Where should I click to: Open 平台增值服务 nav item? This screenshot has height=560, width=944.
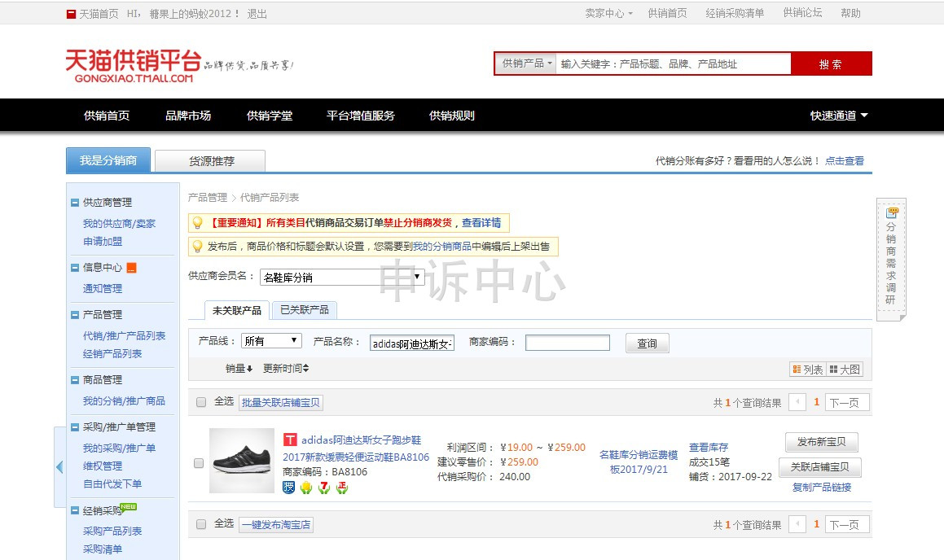point(361,116)
